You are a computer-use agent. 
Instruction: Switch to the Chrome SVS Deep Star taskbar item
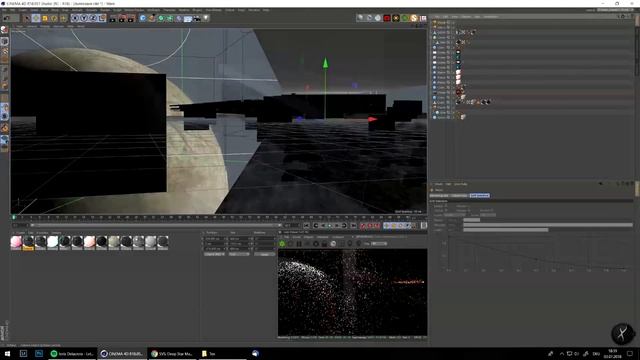(x=171, y=353)
